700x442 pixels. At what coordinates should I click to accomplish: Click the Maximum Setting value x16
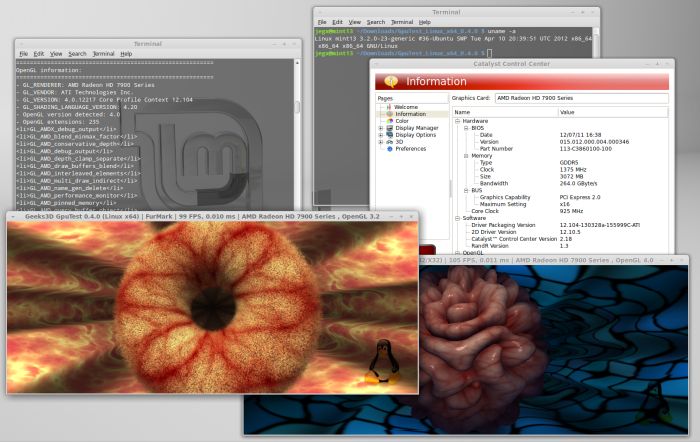[x=565, y=204]
